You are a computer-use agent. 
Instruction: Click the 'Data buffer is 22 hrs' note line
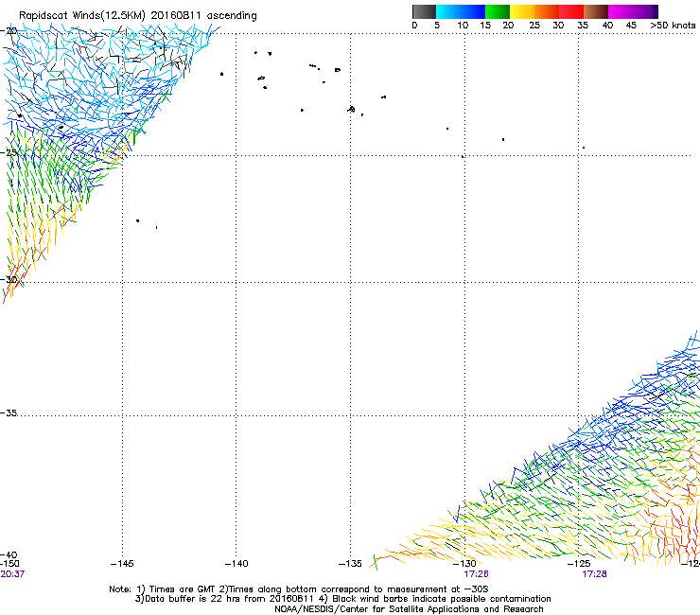tap(342, 599)
